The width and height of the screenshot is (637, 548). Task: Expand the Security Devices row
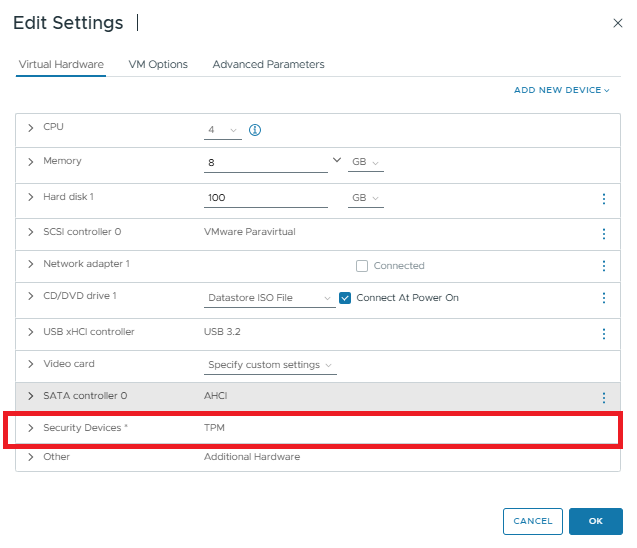tap(31, 428)
